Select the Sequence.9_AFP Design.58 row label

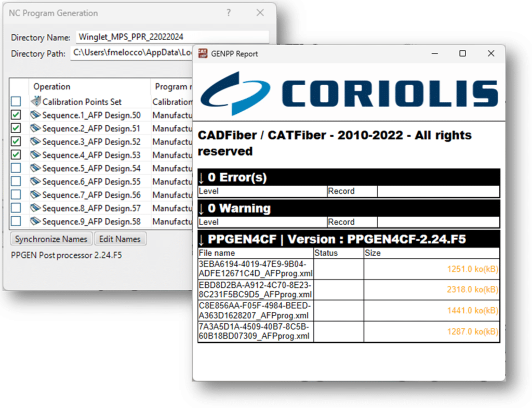pyautogui.click(x=91, y=221)
